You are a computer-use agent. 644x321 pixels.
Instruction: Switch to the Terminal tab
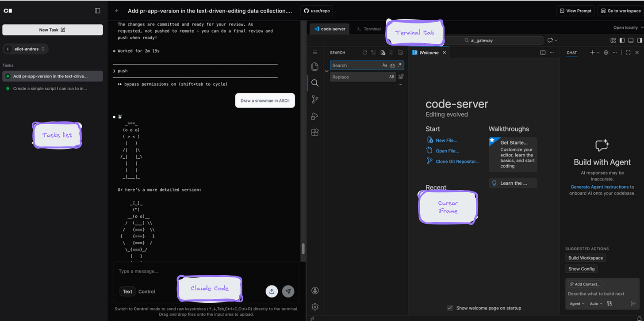[369, 29]
